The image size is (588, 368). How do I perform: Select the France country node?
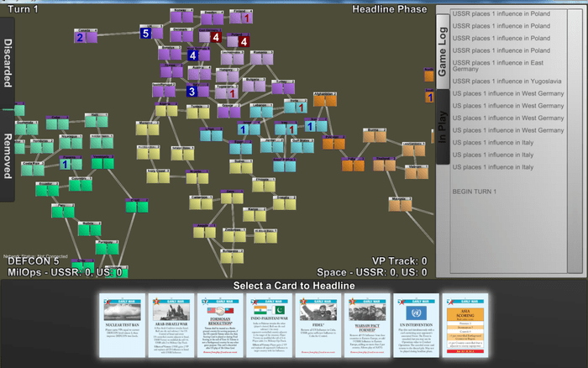(x=171, y=71)
